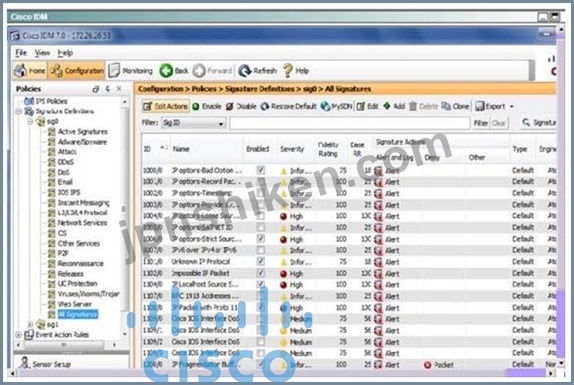This screenshot has height=385, width=574.
Task: Click the filter text input field
Action: 350,123
